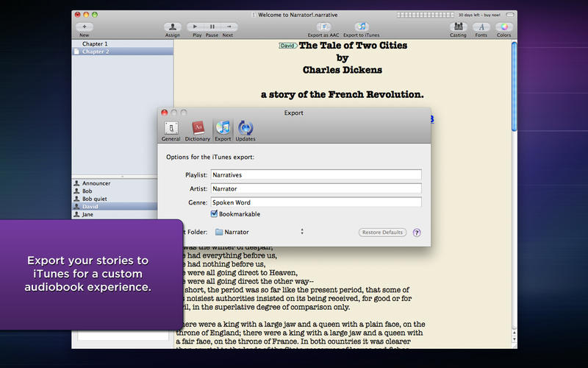Image resolution: width=588 pixels, height=368 pixels.
Task: Open the Narrator folder dropdown
Action: click(x=259, y=232)
